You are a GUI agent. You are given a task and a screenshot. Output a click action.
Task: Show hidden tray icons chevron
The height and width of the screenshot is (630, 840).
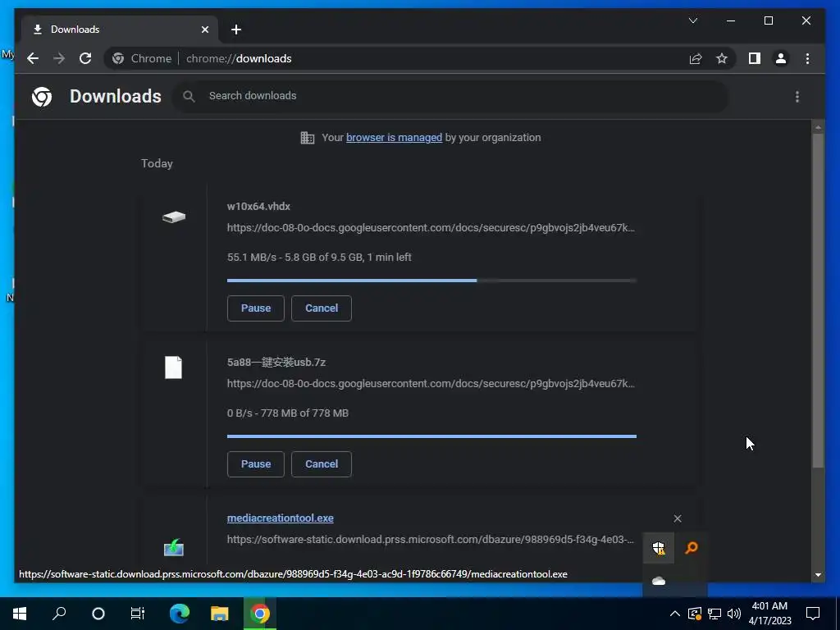pos(675,614)
